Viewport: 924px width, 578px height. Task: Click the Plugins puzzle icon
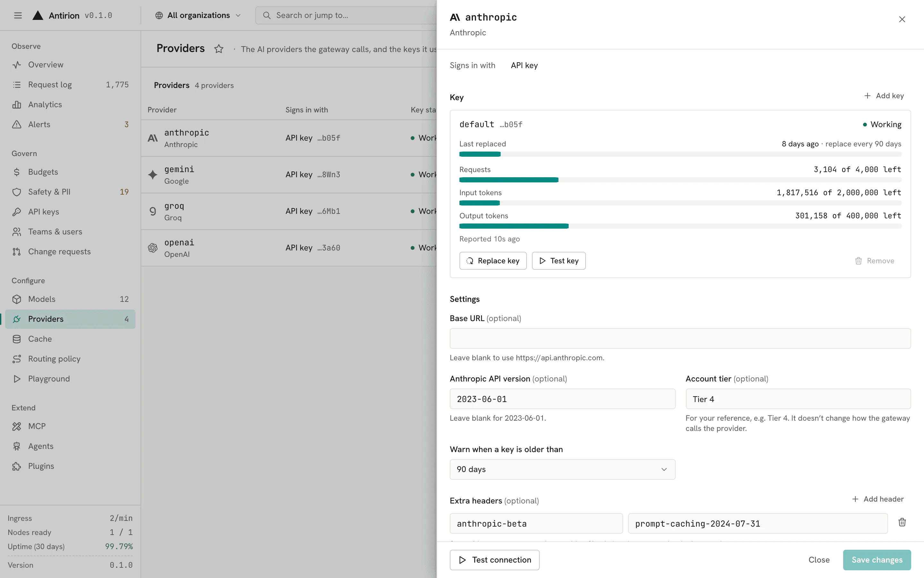pos(17,466)
